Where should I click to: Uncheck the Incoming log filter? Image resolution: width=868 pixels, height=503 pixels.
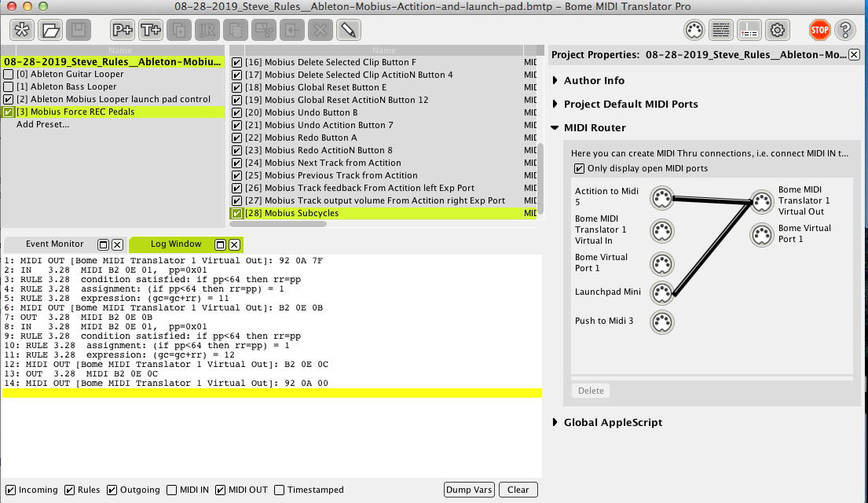click(x=10, y=490)
